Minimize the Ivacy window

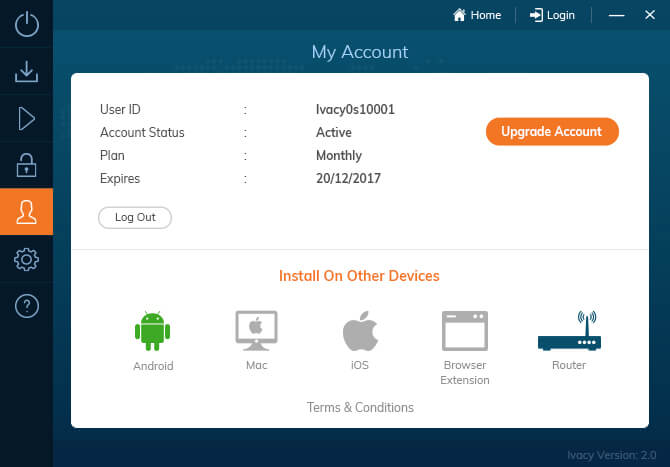[x=616, y=15]
